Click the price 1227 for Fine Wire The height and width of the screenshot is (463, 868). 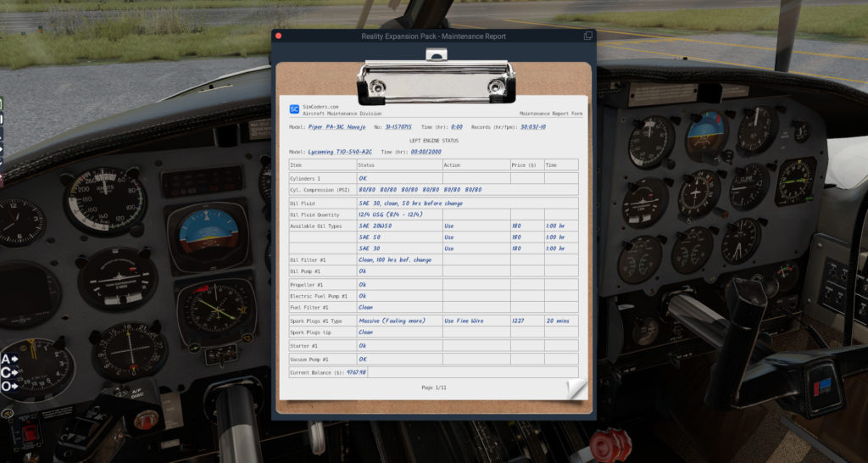(518, 321)
